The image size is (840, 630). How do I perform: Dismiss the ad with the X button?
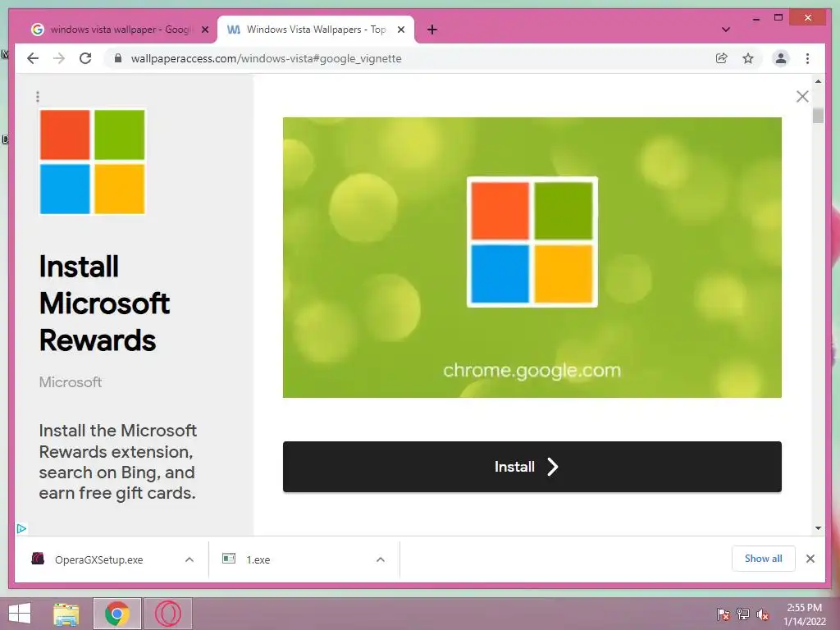coord(802,97)
